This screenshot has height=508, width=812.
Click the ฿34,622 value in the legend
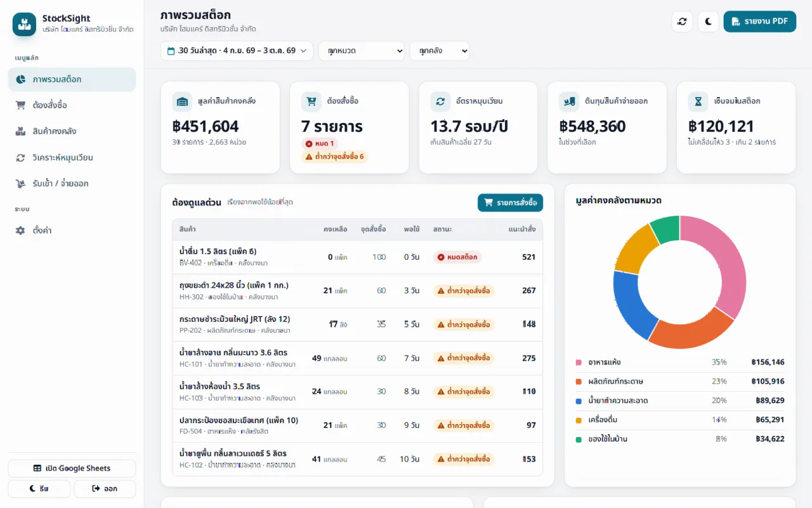770,439
